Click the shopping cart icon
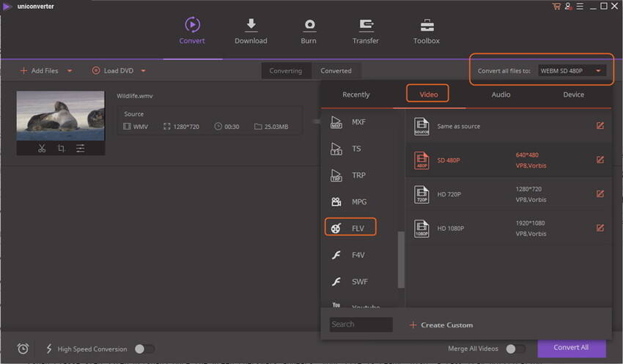Image resolution: width=623 pixels, height=364 pixels. pos(556,6)
